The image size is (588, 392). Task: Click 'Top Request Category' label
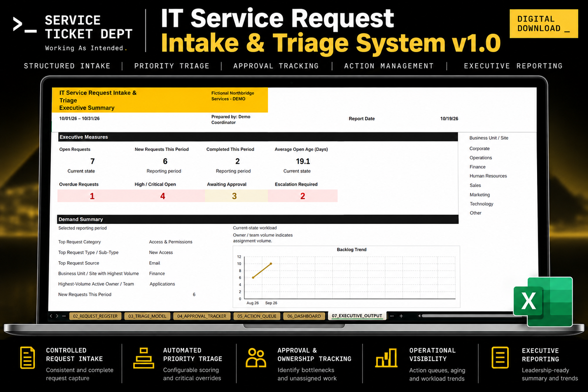79,242
